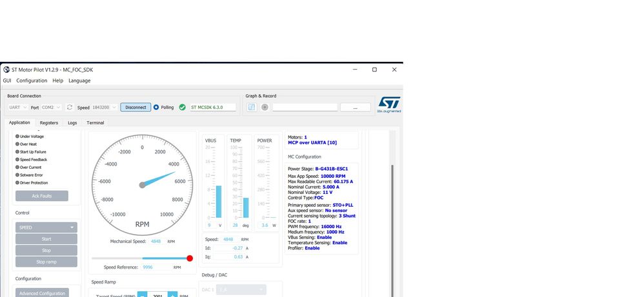
Task: Expand the SPEED control mode dropdown
Action: (46, 227)
